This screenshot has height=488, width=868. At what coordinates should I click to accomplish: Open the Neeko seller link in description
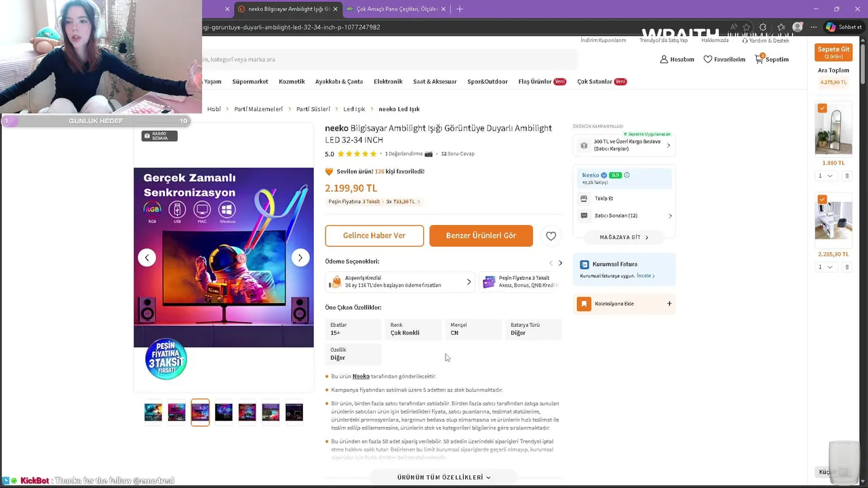point(361,376)
